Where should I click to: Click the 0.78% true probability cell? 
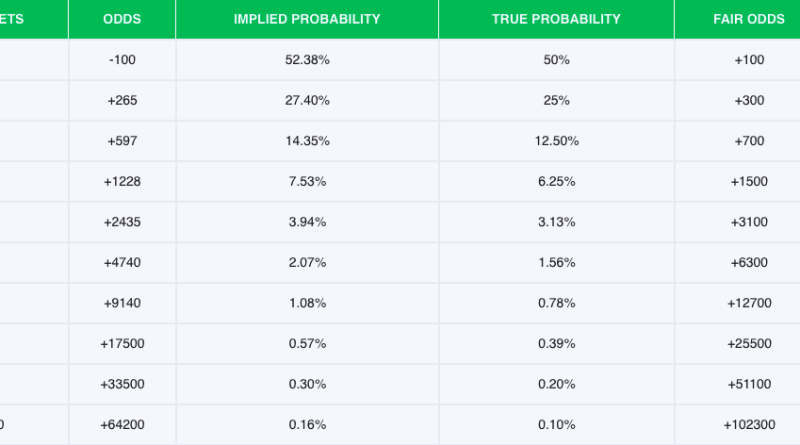(556, 302)
